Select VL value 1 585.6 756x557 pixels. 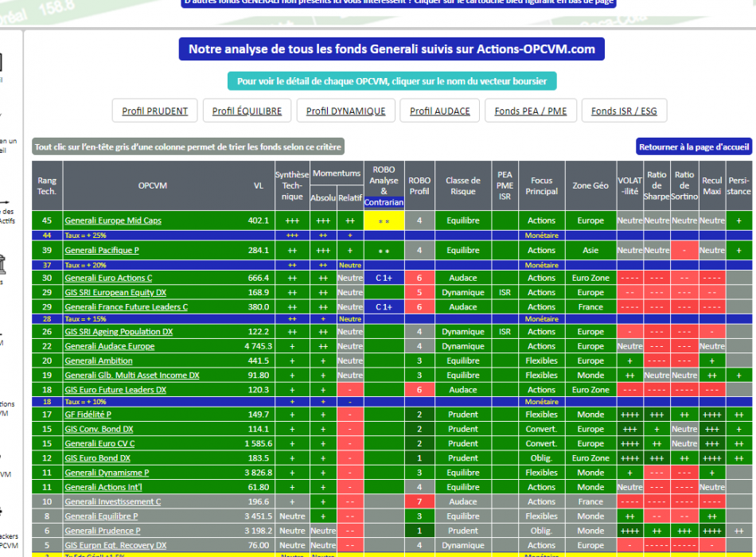point(258,443)
